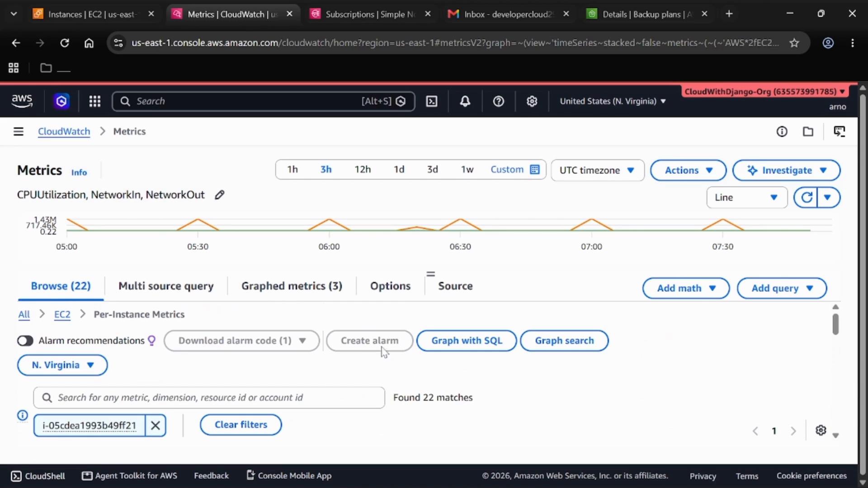Open AWS home via the aws logo

tap(22, 101)
